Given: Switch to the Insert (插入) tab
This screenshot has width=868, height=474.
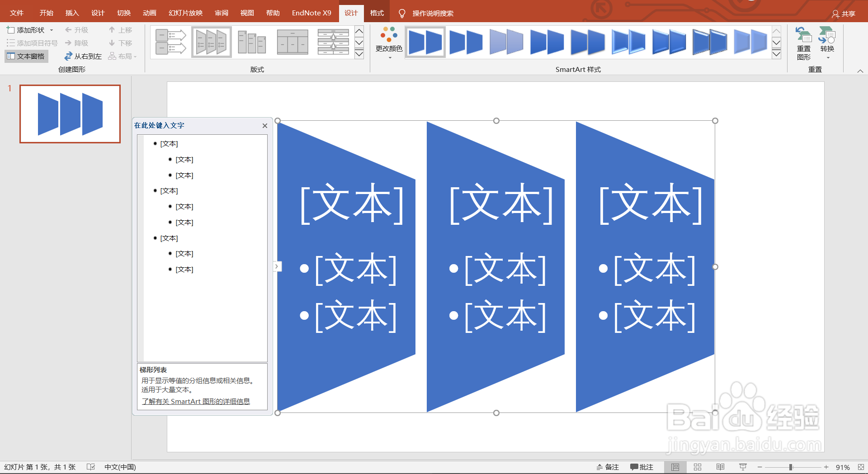Looking at the screenshot, I should click(x=72, y=13).
